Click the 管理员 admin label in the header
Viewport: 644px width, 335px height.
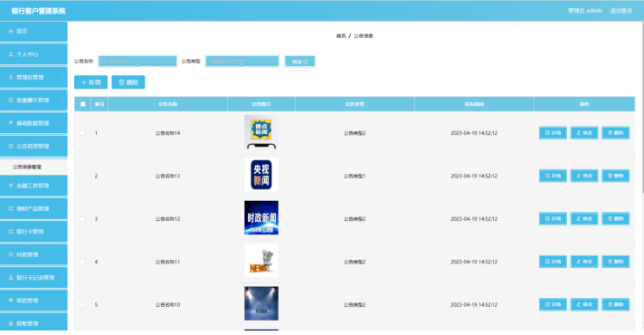click(585, 11)
